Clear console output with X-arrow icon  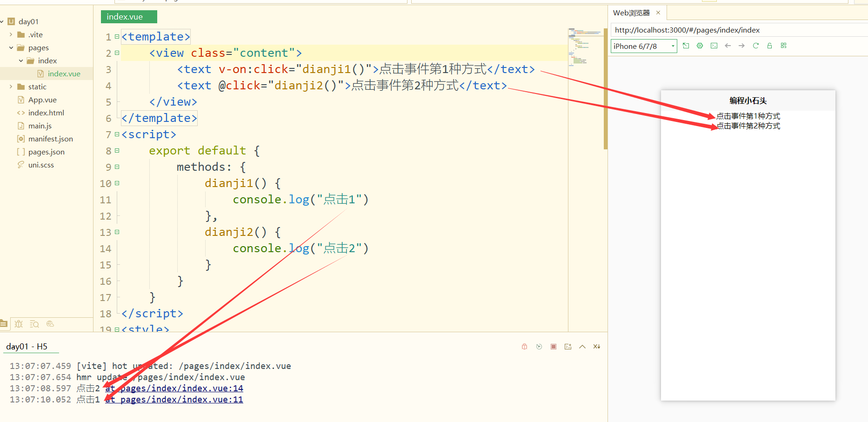596,347
